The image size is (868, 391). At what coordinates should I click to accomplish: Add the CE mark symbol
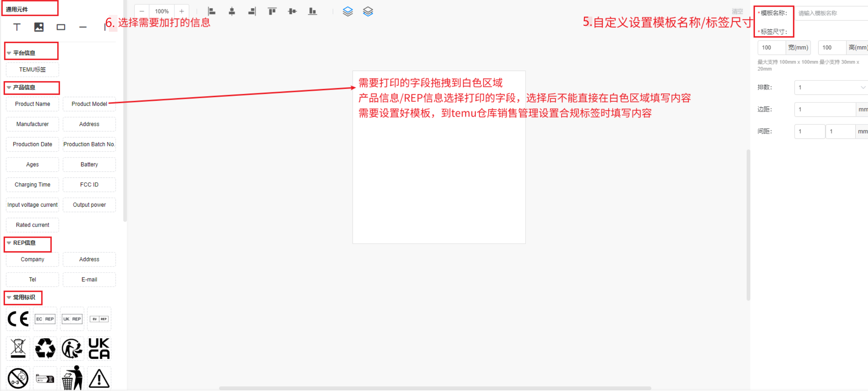pyautogui.click(x=18, y=319)
